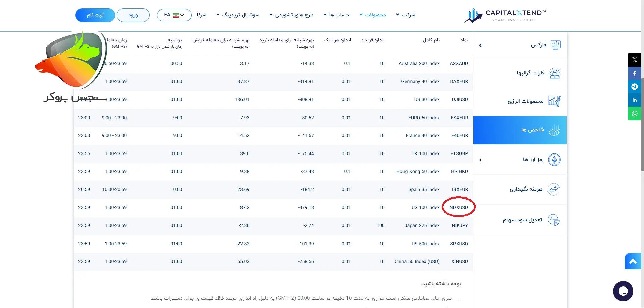644x308 pixels.
Task: Select the circled NDXUSD symbol
Action: point(459,207)
